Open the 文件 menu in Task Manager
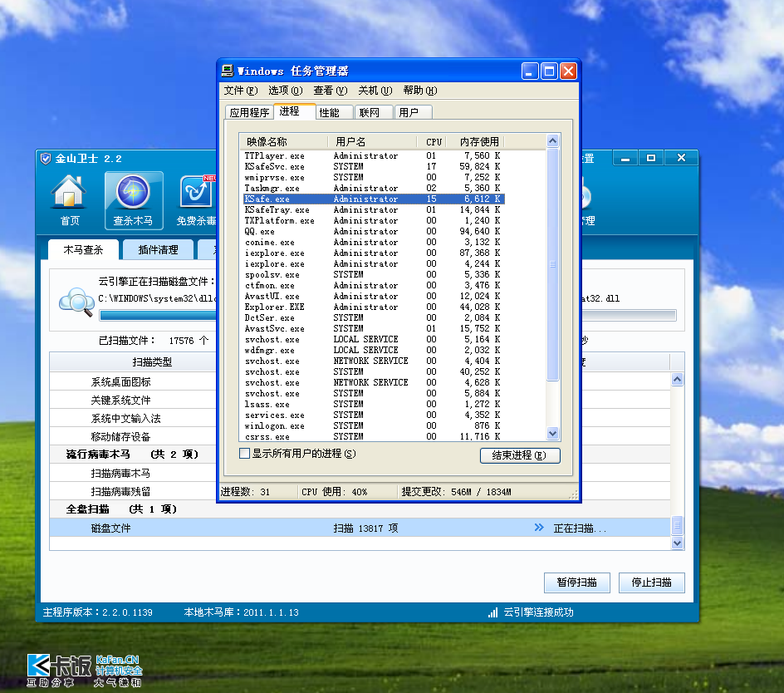 (241, 91)
